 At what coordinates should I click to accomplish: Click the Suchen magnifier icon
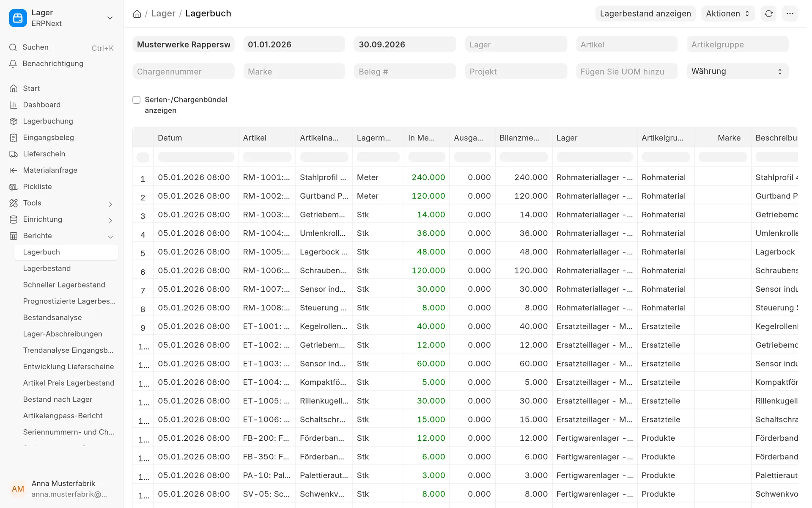[x=13, y=47]
